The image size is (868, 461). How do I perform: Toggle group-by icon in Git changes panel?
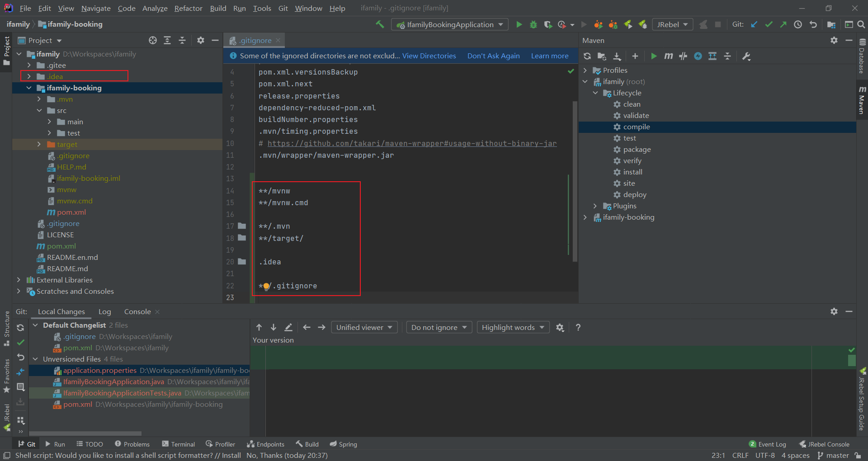tap(21, 420)
